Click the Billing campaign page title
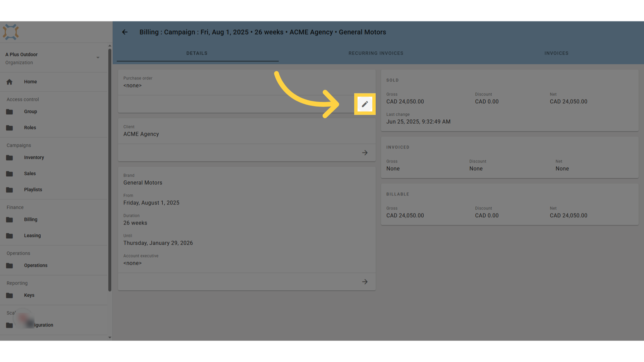This screenshot has height=362, width=644. click(263, 32)
